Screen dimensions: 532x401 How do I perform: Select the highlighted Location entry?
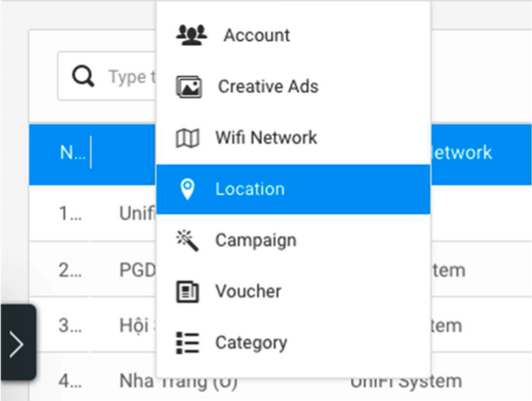(x=293, y=190)
